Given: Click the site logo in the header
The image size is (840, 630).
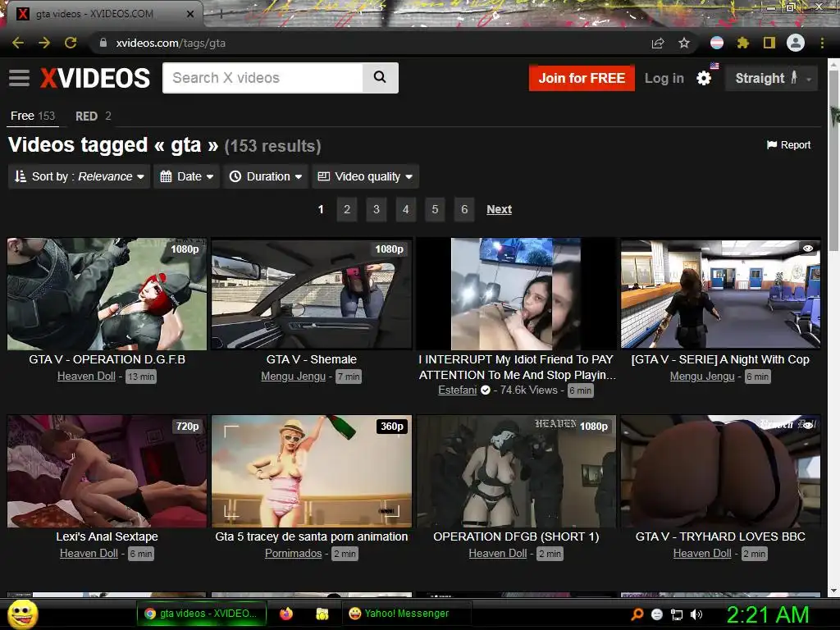Looking at the screenshot, I should [x=95, y=78].
